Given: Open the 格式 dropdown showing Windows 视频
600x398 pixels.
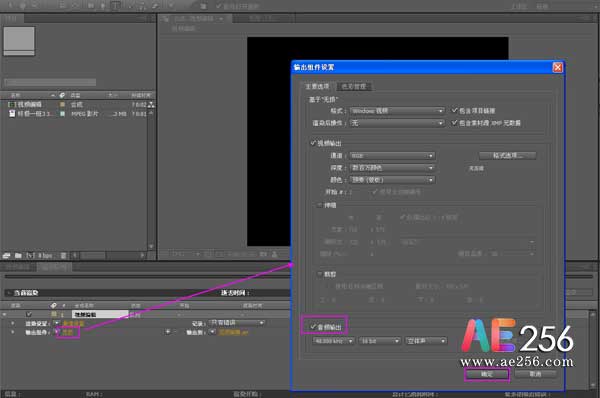Looking at the screenshot, I should coord(397,111).
